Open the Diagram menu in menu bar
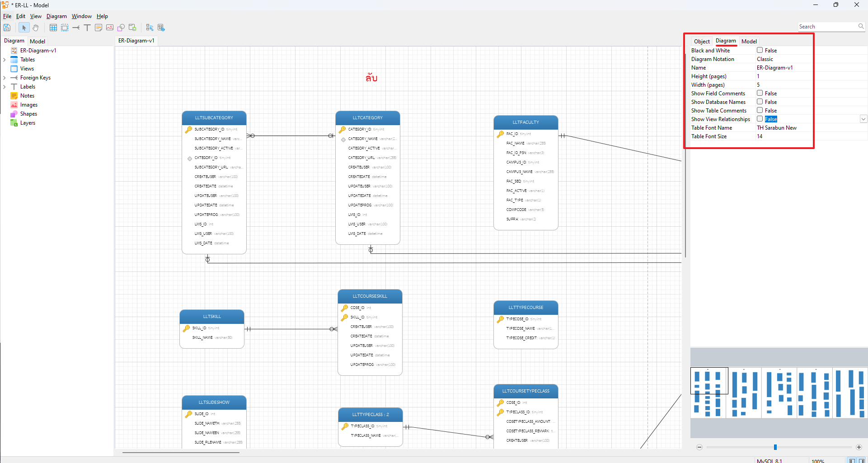Image resolution: width=868 pixels, height=463 pixels. [56, 16]
